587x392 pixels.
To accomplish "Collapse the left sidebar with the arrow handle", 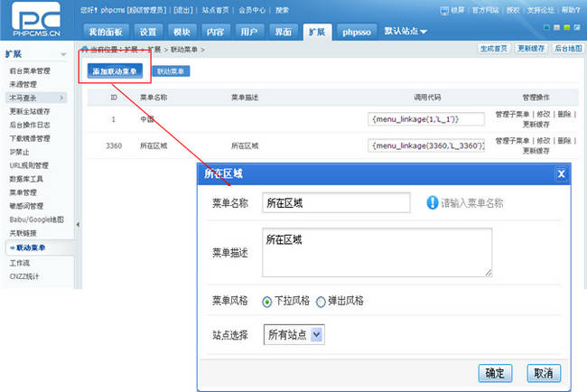I will click(79, 224).
